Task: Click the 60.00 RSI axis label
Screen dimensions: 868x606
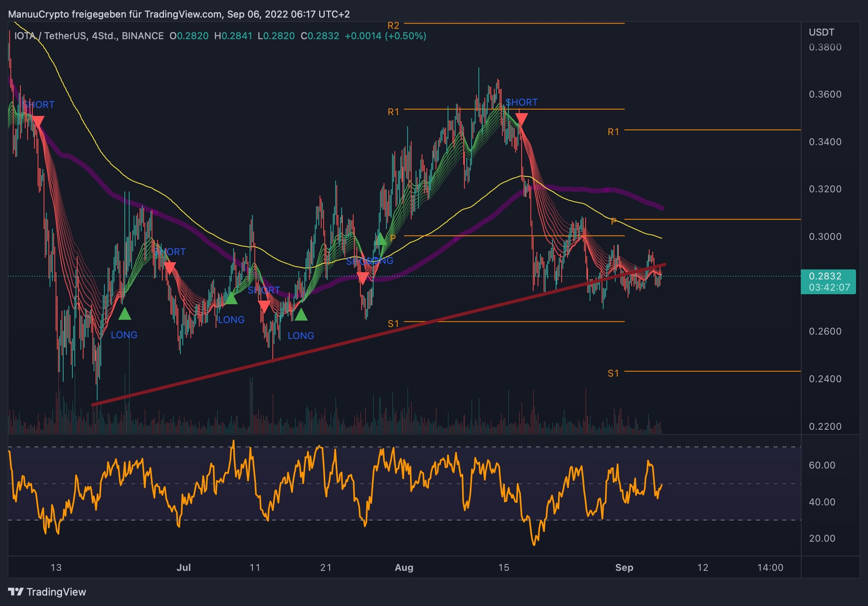Action: point(822,465)
